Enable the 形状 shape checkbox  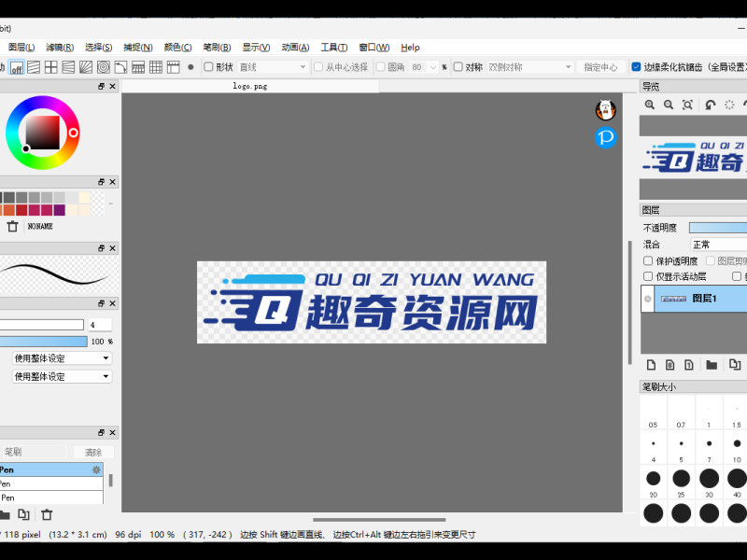coord(208,66)
